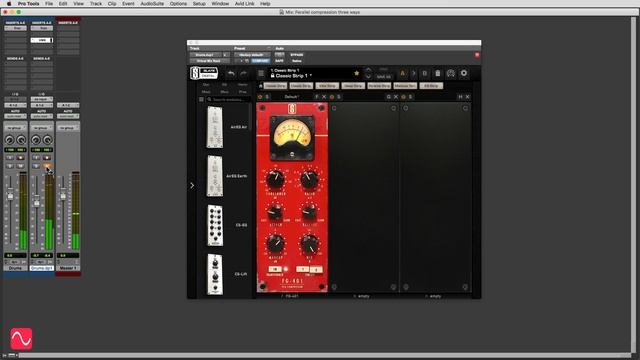Toggle the FG-401 Transformer switch
The height and width of the screenshot is (360, 640).
(275, 269)
